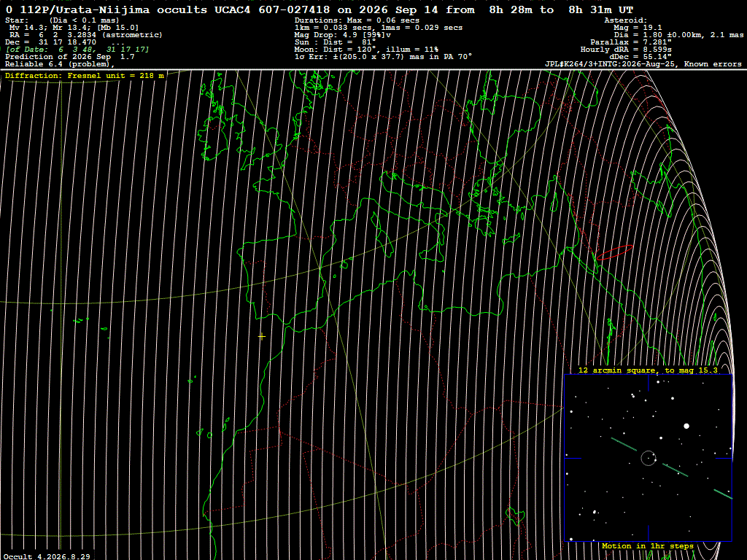
Task: Click the asteroid 'Mag = 19.1' value
Action: (638, 28)
